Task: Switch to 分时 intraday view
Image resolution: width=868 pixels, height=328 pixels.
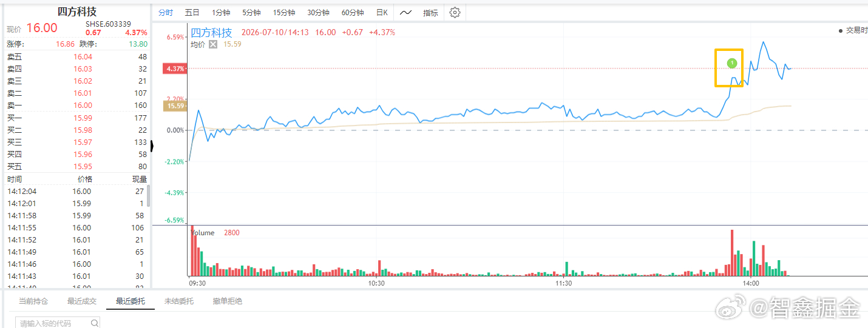Action: 165,13
